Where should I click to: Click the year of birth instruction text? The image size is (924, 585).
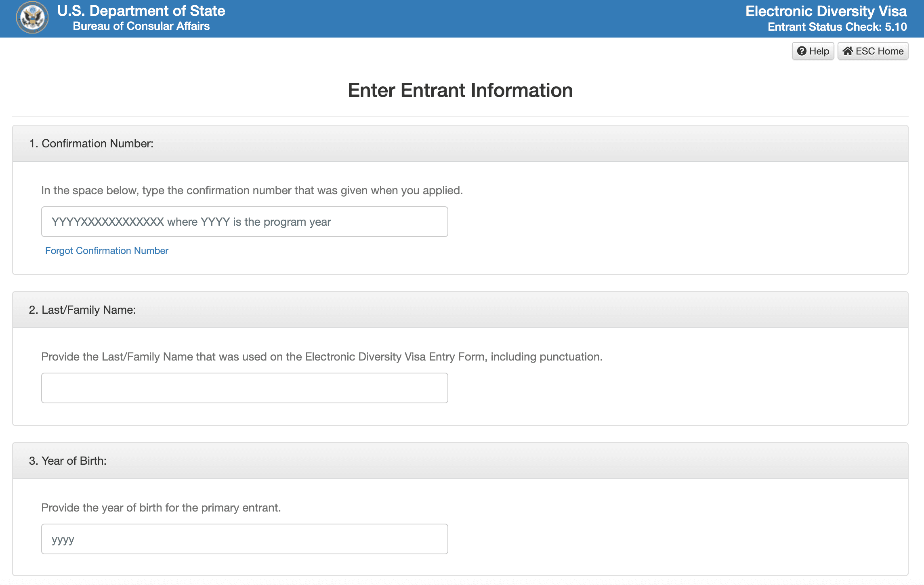[x=161, y=508]
